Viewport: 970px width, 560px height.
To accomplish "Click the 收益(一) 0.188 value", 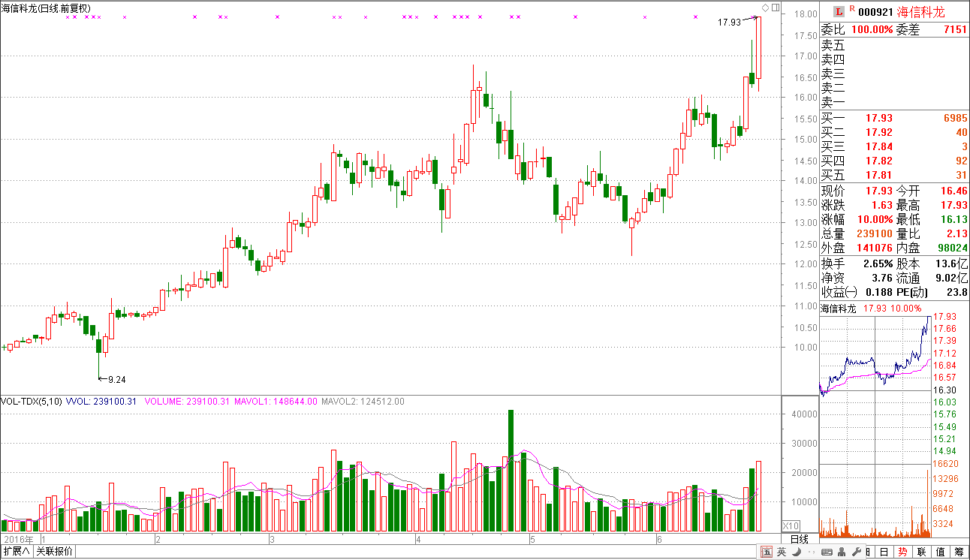I will coord(878,293).
